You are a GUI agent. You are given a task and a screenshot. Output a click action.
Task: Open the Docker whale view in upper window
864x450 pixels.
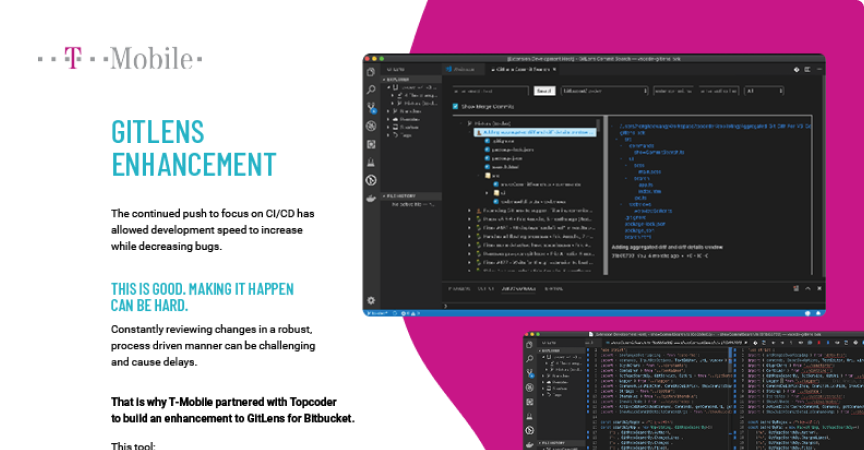[371, 198]
